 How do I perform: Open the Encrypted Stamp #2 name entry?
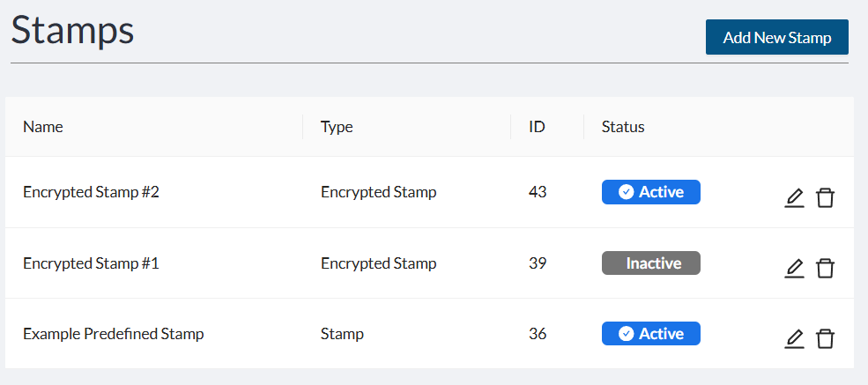tap(92, 192)
